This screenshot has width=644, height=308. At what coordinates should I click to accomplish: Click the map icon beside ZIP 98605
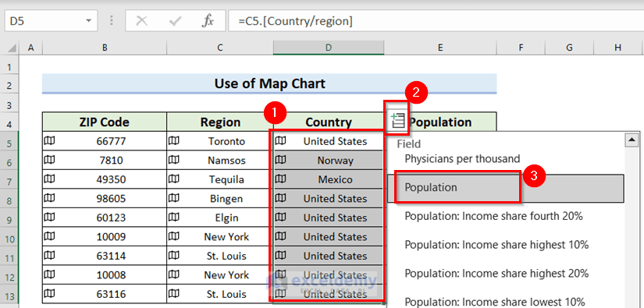click(49, 199)
